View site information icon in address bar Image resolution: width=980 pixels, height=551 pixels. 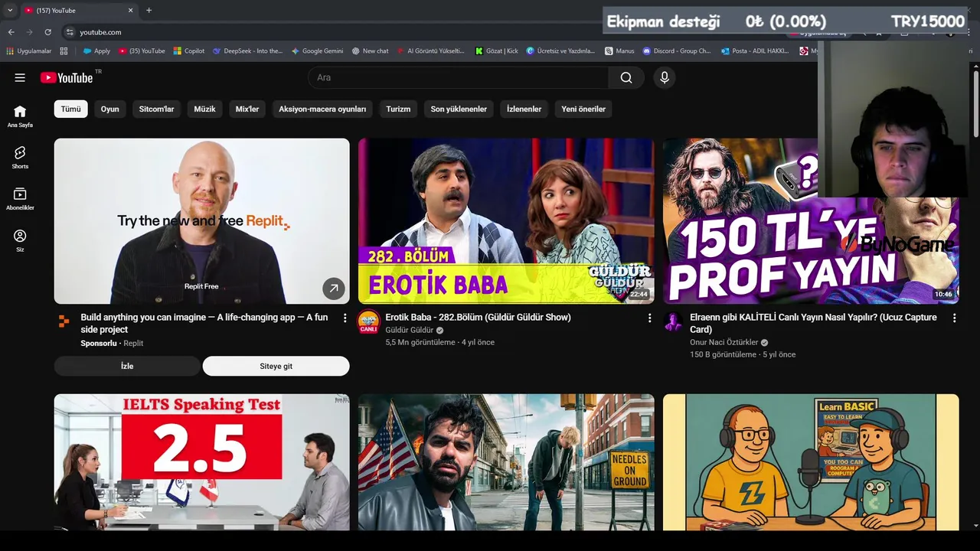pyautogui.click(x=70, y=32)
